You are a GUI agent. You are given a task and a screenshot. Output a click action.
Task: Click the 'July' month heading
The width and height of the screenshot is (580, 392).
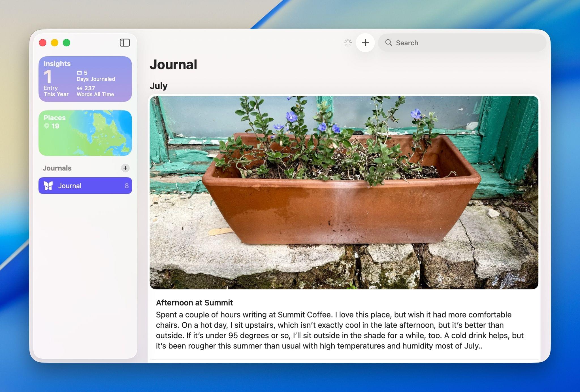pos(159,86)
